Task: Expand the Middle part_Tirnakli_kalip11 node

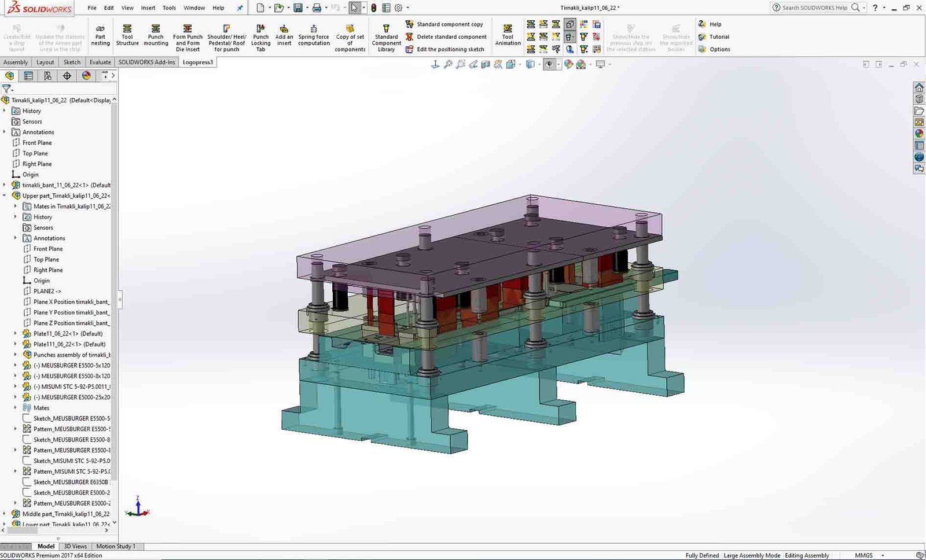Action: [x=5, y=514]
